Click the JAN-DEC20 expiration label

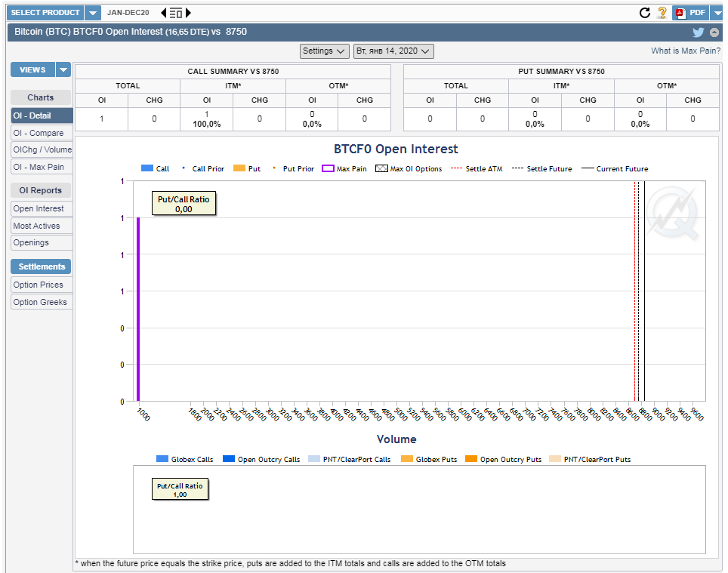tap(128, 13)
